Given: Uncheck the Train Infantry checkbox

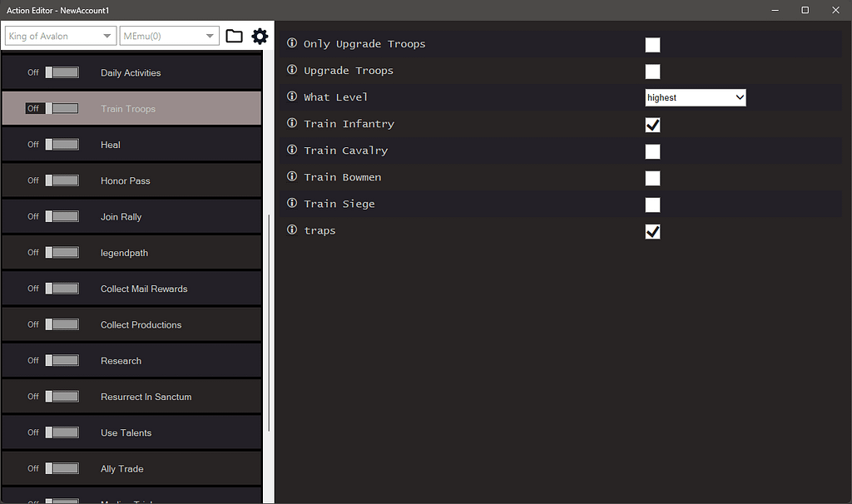Looking at the screenshot, I should (x=652, y=125).
